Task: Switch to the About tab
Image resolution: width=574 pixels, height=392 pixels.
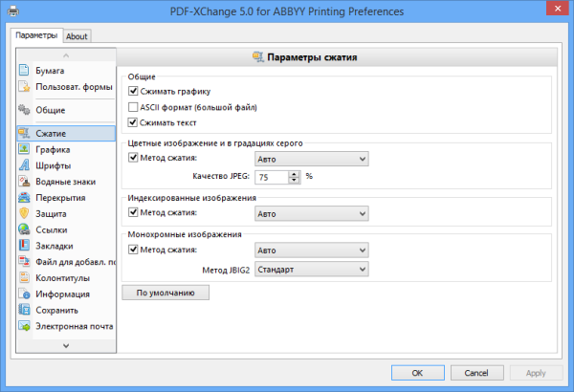Action: [x=77, y=36]
